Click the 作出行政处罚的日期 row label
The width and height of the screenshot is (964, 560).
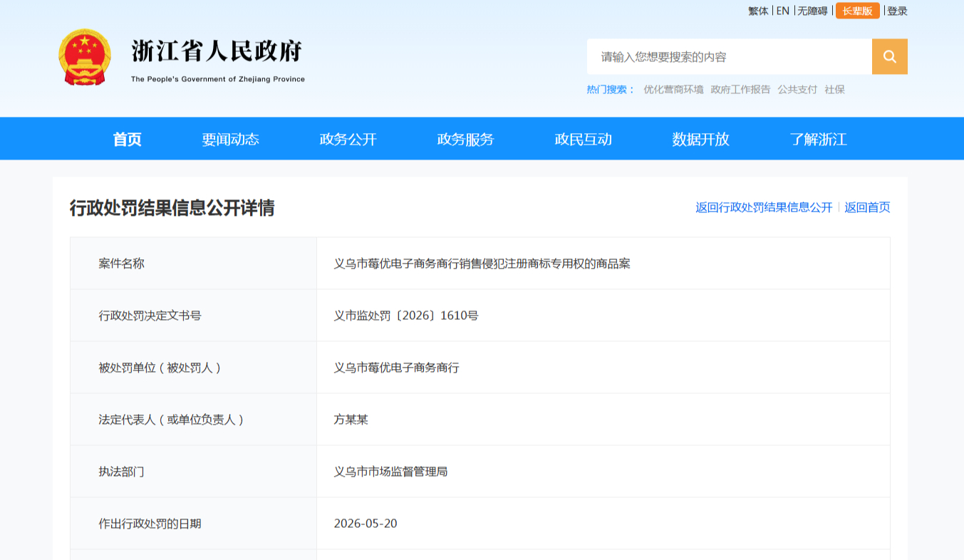click(x=150, y=524)
